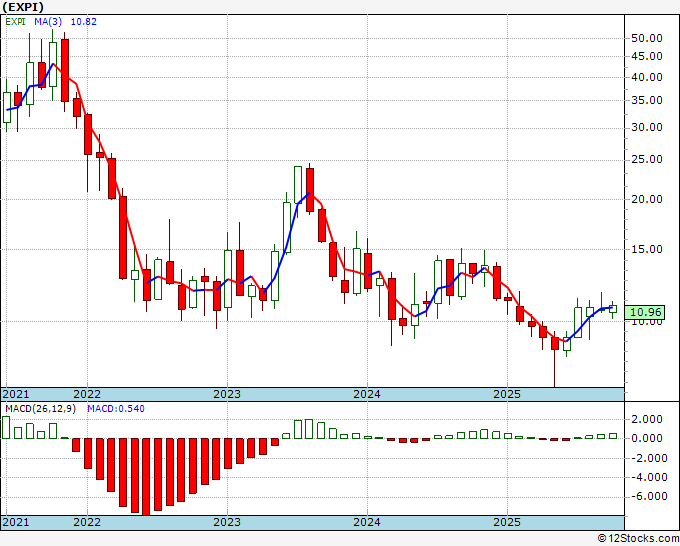Screen dimensions: 680x546
Task: Click the 2024 label on price chart timeline
Action: tap(367, 394)
